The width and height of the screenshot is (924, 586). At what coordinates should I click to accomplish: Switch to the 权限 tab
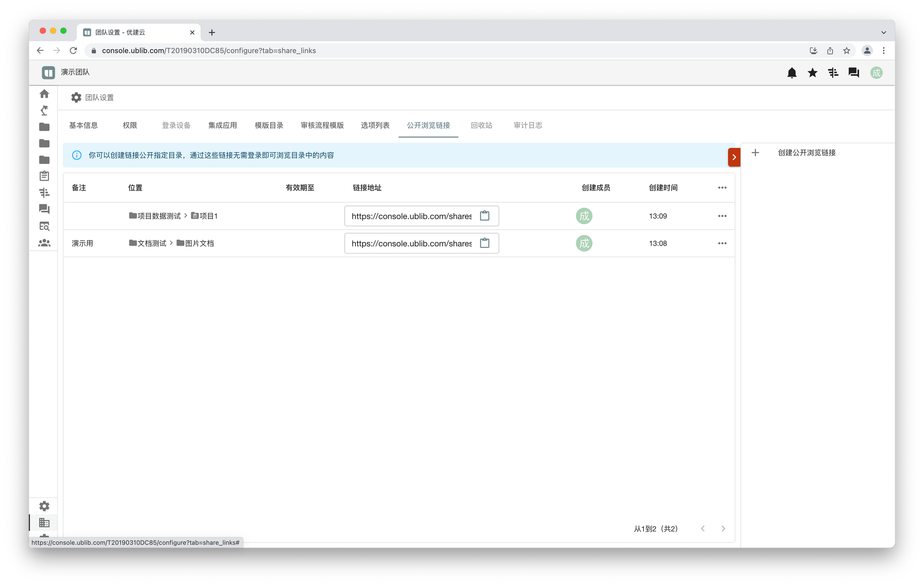[x=130, y=125]
